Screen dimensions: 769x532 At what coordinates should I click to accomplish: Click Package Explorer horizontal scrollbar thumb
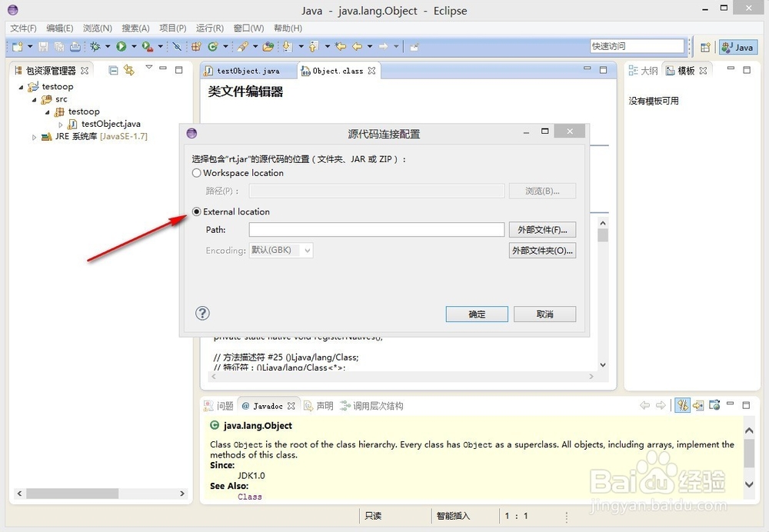pyautogui.click(x=72, y=494)
